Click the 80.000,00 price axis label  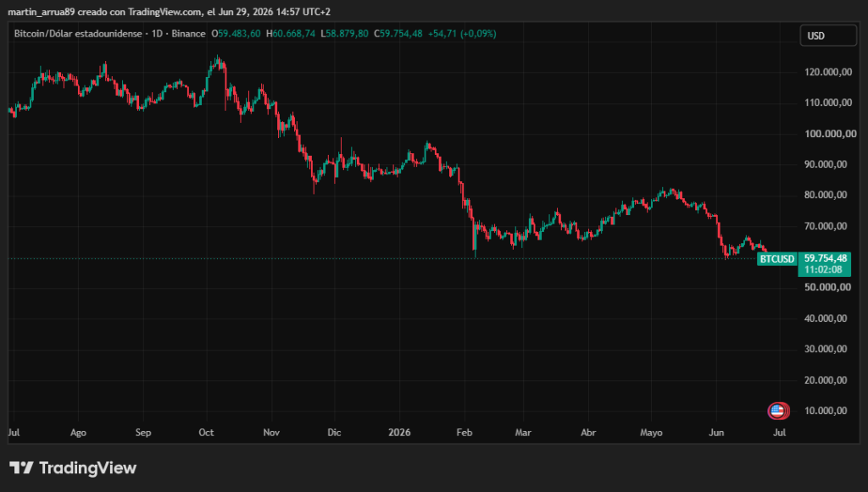(x=826, y=195)
